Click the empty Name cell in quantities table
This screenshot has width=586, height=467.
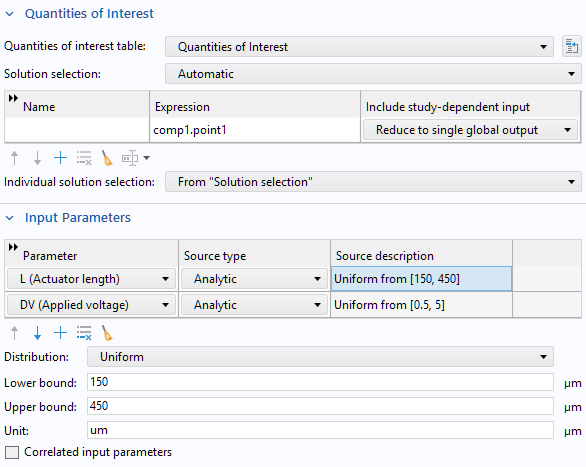pyautogui.click(x=77, y=130)
